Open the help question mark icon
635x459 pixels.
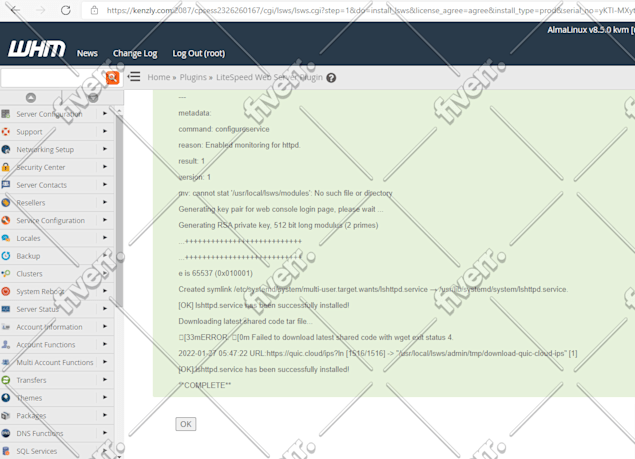[331, 78]
